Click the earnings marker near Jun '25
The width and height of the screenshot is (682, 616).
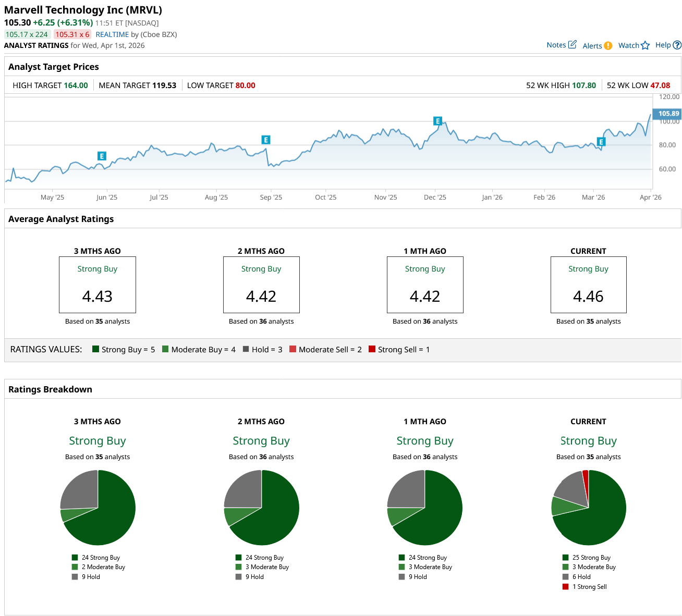102,156
